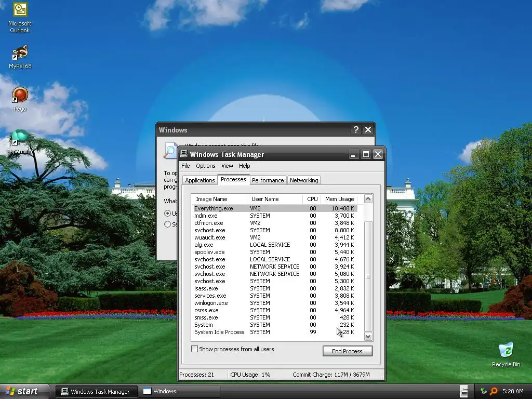This screenshot has height=399, width=532.
Task: Click the magnifier file icon in Windows dialog
Action: click(x=169, y=151)
